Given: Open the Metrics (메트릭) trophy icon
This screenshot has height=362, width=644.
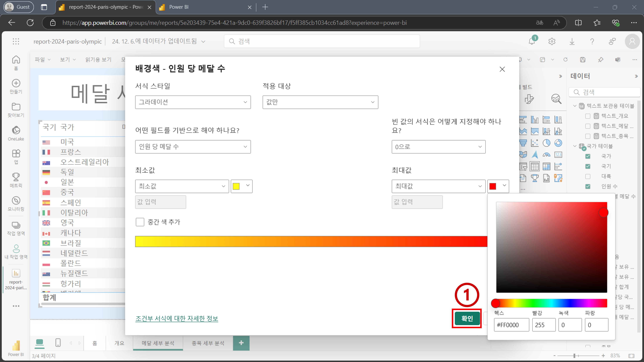Looking at the screenshot, I should (16, 180).
